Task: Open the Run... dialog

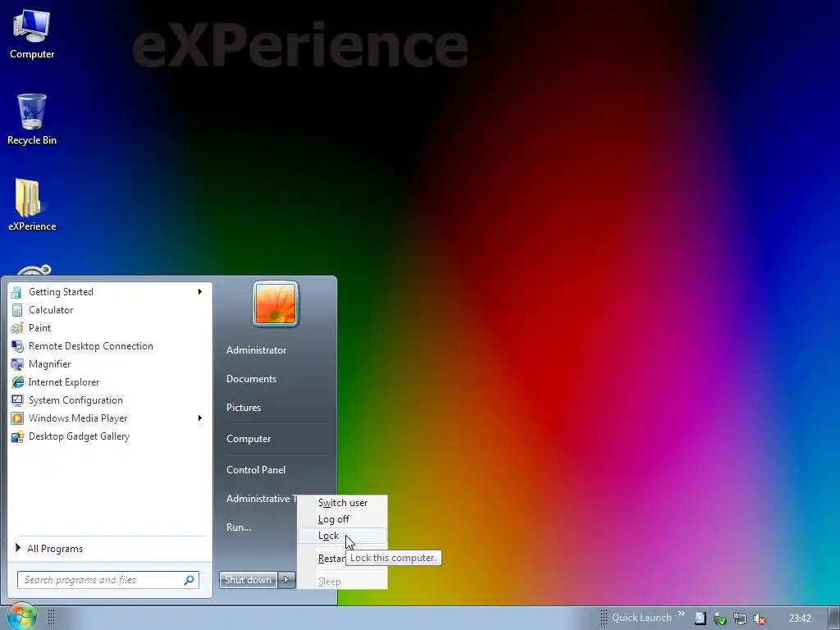Action: pos(239,527)
